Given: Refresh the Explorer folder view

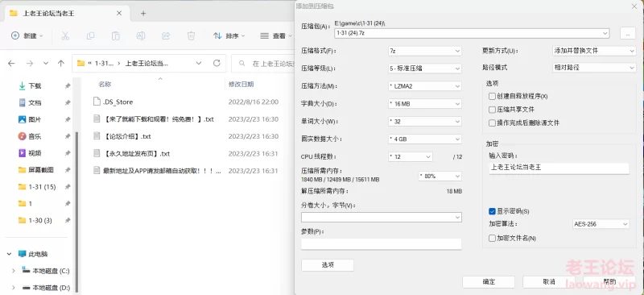Looking at the screenshot, I should point(217,64).
